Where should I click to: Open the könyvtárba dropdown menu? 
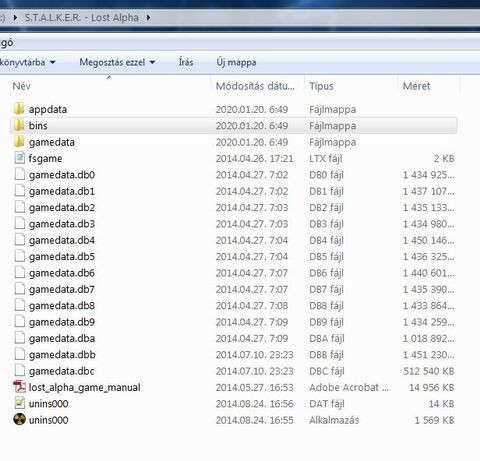[x=27, y=62]
